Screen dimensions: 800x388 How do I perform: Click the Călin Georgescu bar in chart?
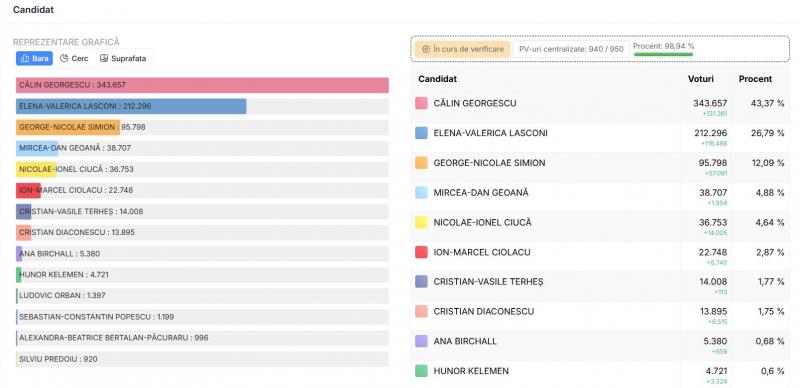(203, 85)
